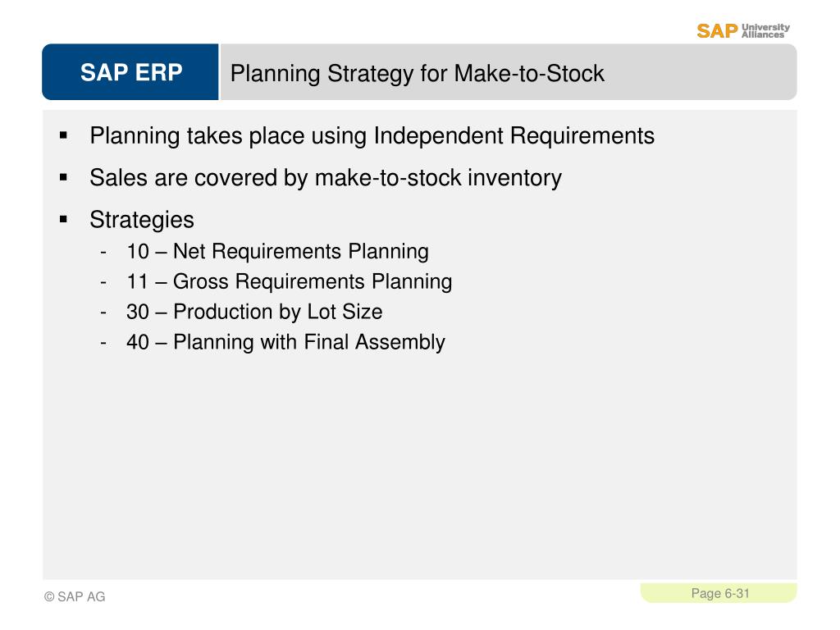Click the Page 6-31 label
This screenshot has width=840, height=630.
click(x=720, y=594)
